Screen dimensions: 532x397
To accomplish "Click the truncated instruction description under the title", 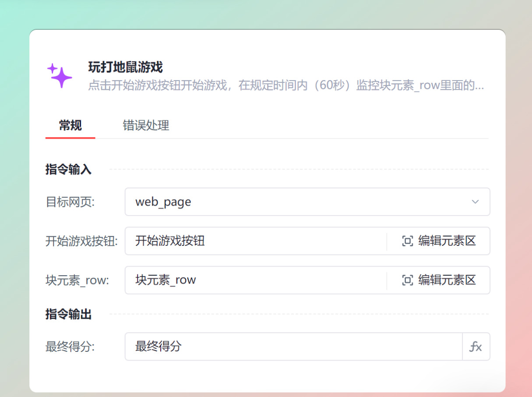I will point(285,85).
